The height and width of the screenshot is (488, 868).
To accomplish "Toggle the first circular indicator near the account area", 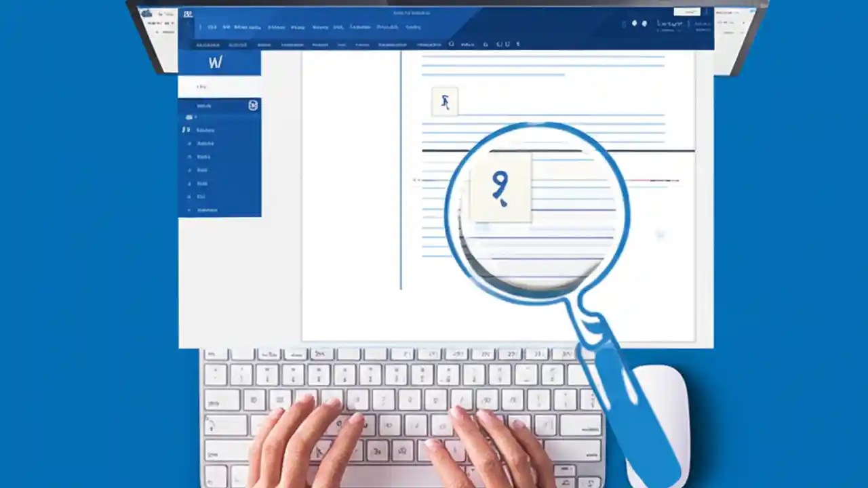I will [x=635, y=24].
